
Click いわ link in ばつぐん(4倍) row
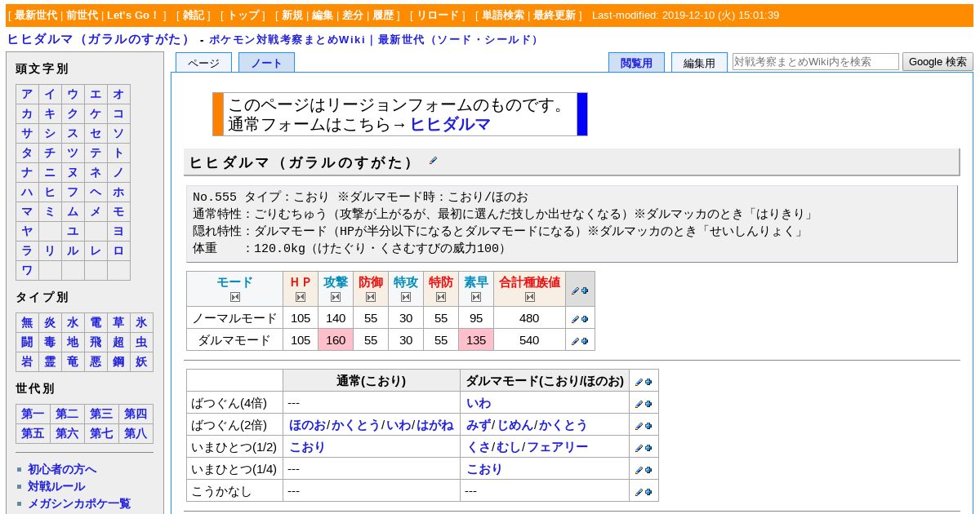[x=479, y=404]
